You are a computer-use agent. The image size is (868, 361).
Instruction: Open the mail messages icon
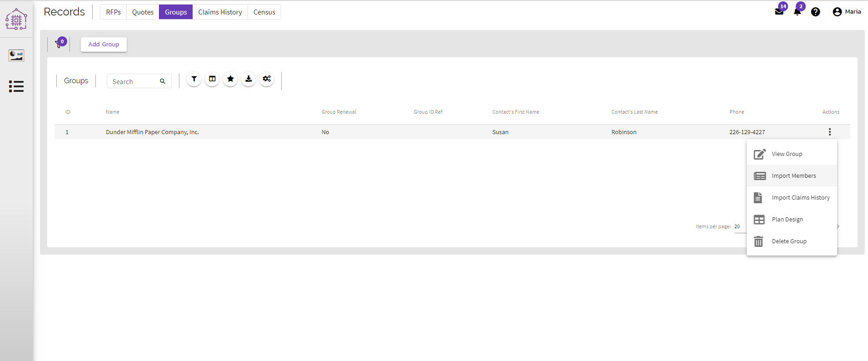tap(779, 12)
